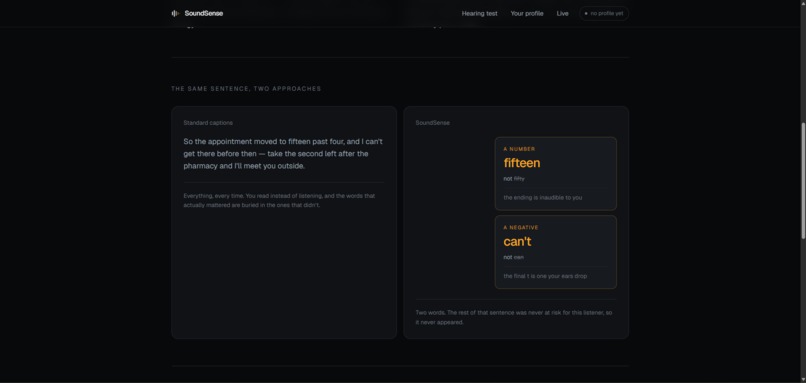Click 'the ending is inaudible to you'
Image resolution: width=806 pixels, height=383 pixels.
tap(542, 197)
